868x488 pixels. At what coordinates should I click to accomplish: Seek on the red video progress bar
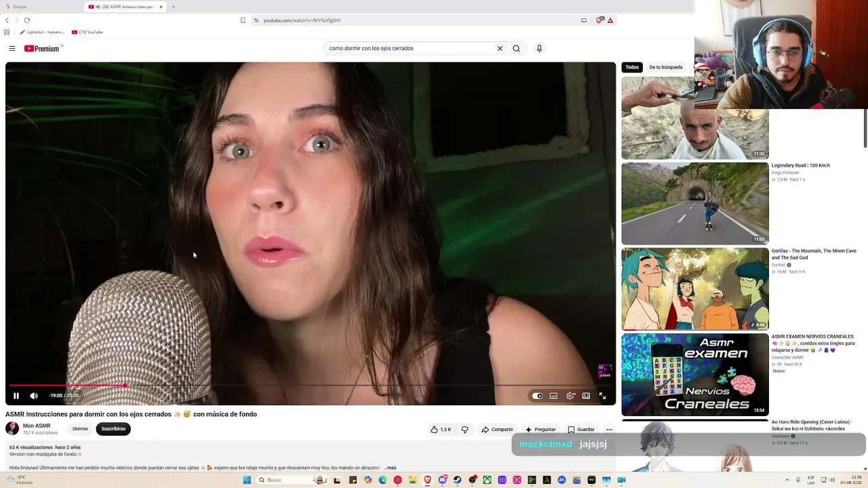pos(311,385)
